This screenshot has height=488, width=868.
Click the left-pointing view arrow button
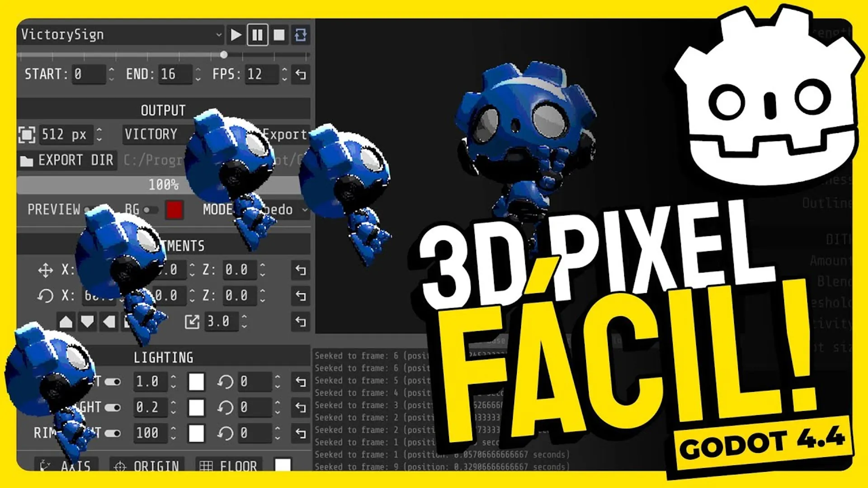[x=109, y=322]
